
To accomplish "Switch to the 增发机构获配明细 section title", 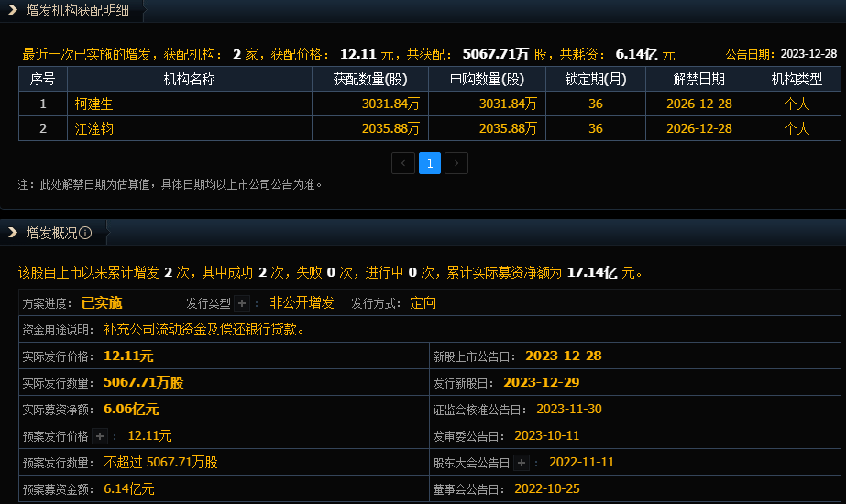I will 77,10.
